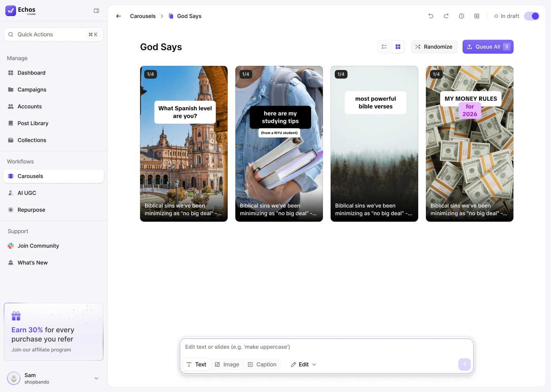Open Campaigns in the sidebar
This screenshot has width=551, height=392.
click(54, 90)
